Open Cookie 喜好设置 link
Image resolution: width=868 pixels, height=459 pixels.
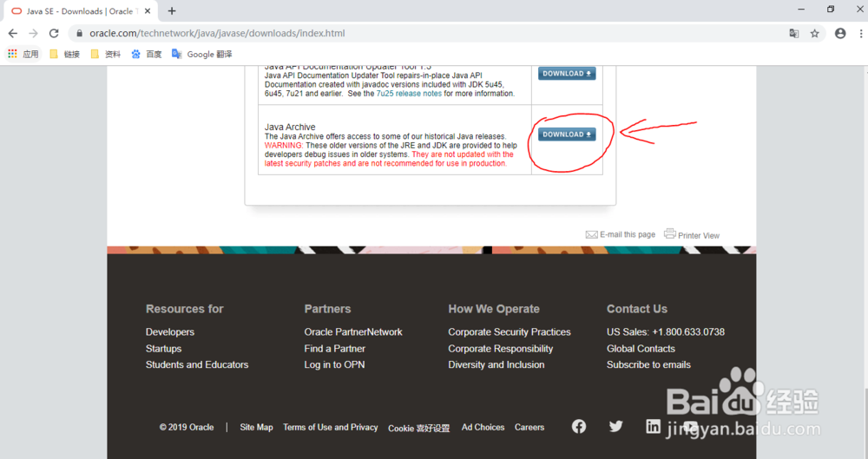(x=419, y=428)
